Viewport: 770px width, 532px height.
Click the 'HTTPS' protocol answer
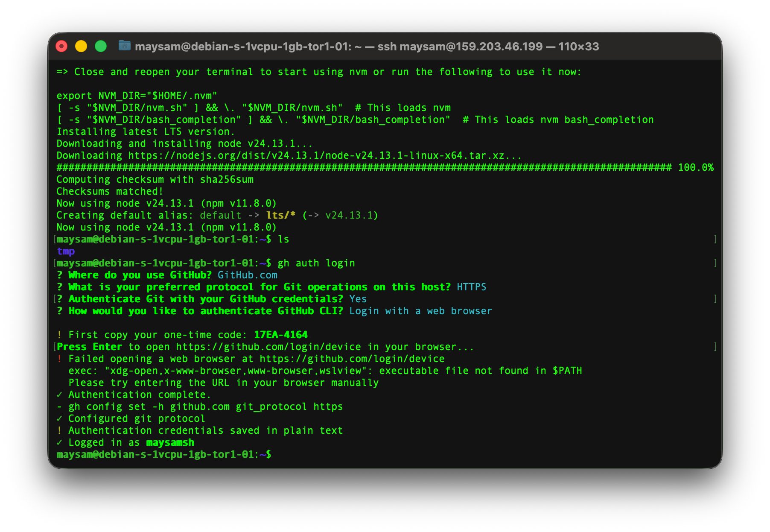(472, 287)
